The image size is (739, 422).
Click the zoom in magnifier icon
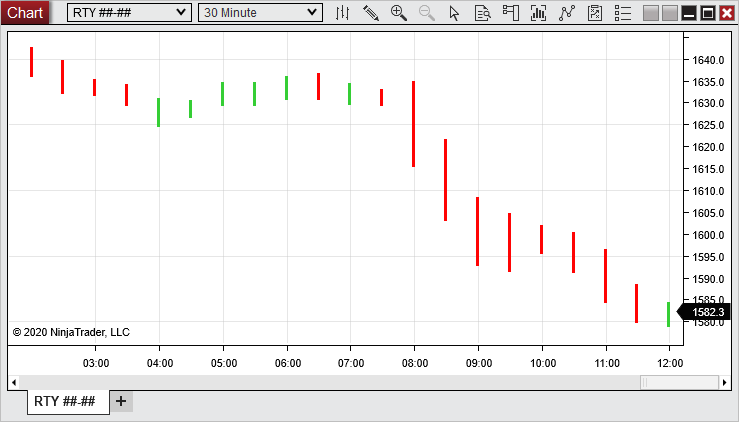pos(399,13)
